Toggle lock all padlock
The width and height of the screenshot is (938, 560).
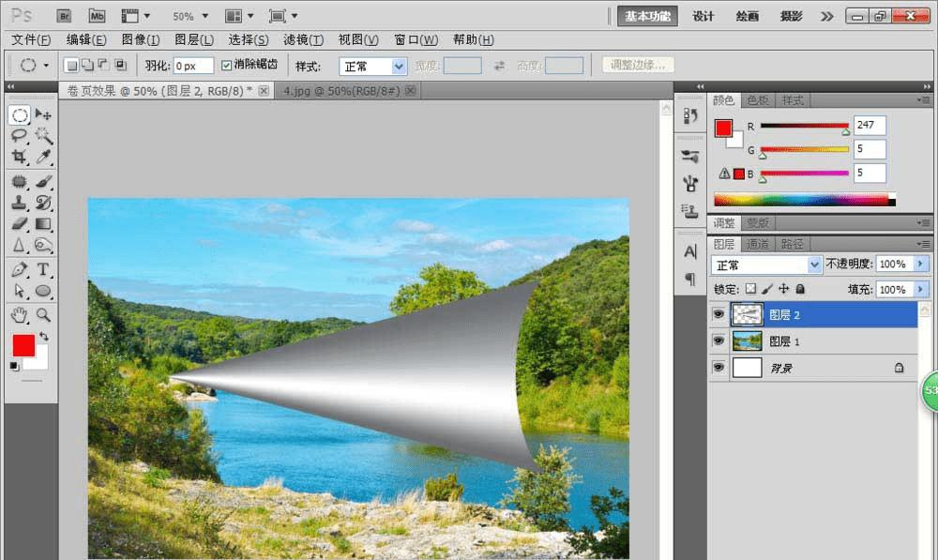click(x=800, y=289)
